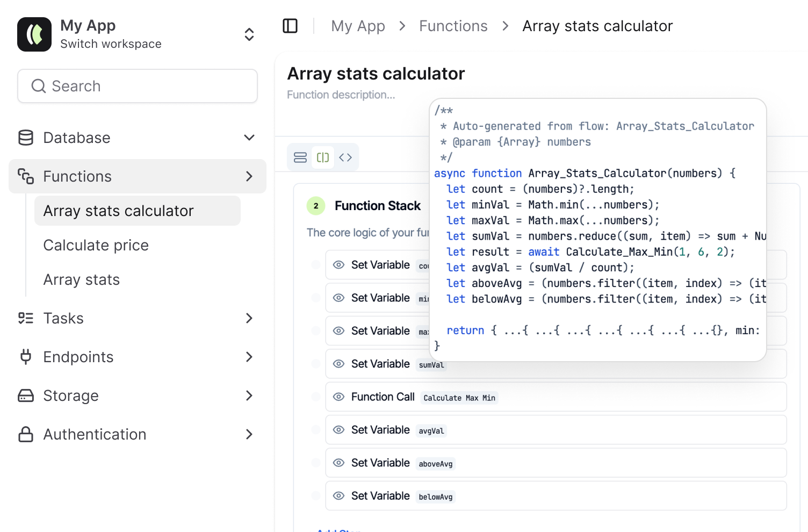The width and height of the screenshot is (808, 532).
Task: Click Array stats calculator breadcrumb
Action: pos(597,26)
